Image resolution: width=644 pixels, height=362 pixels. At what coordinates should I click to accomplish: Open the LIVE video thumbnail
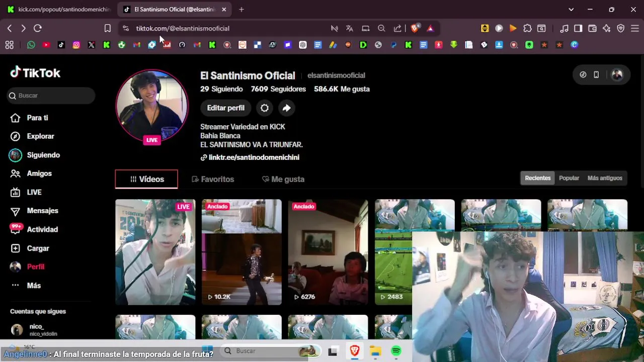155,252
